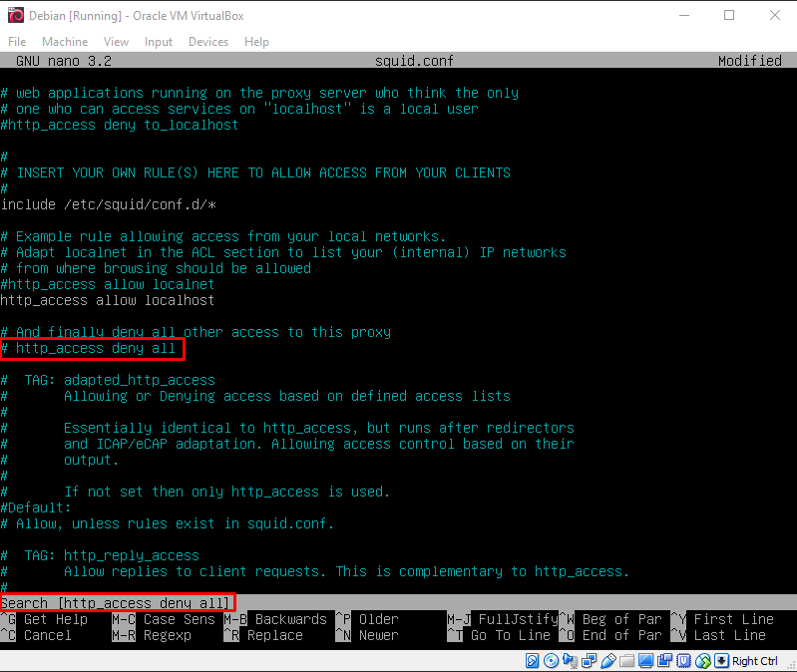Click 'Allow, unless rules exist in squid.conf.' line

(x=168, y=523)
